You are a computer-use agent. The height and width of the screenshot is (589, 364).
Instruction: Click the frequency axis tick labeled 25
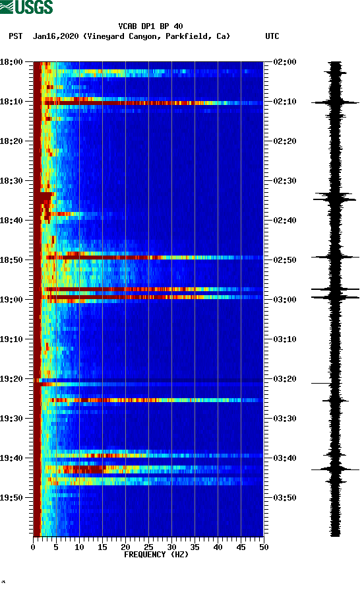148,547
